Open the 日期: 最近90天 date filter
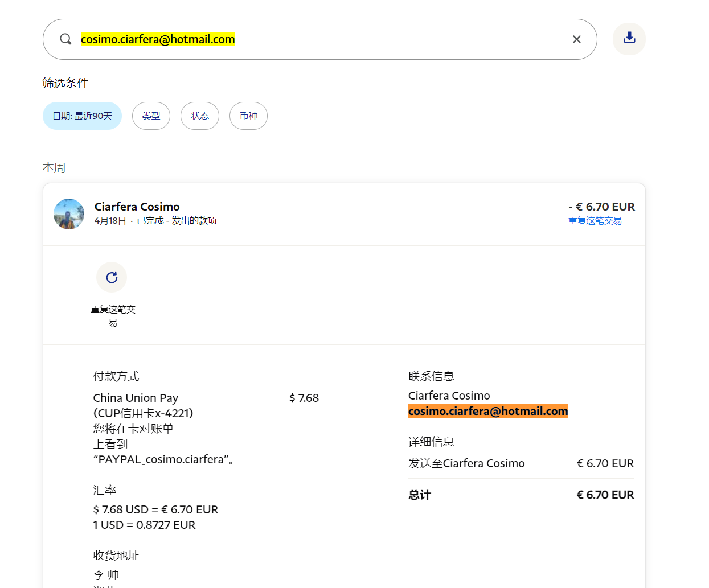The image size is (709, 588). pyautogui.click(x=82, y=116)
